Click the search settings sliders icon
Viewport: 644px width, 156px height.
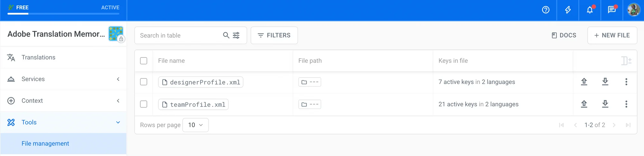[236, 35]
